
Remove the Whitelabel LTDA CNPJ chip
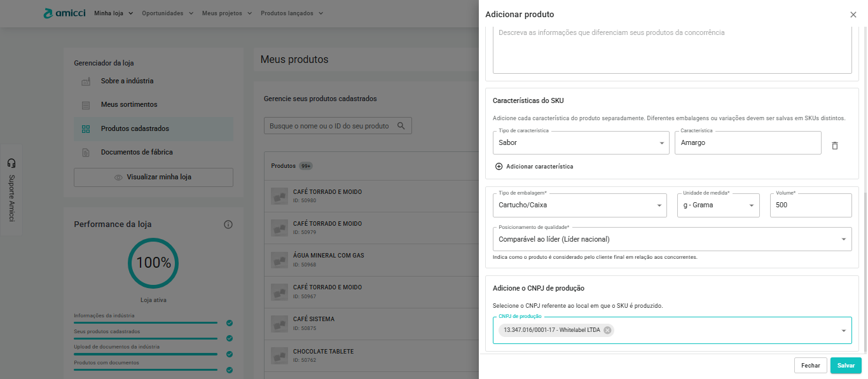(x=607, y=330)
